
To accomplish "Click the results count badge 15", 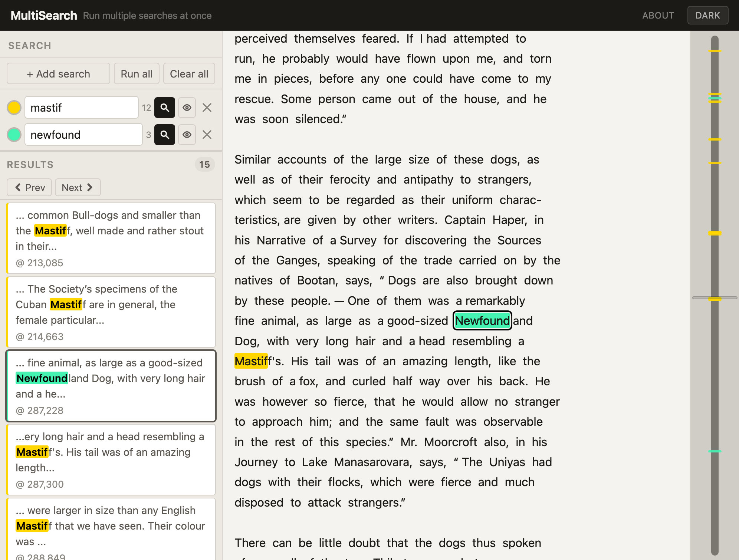I will tap(204, 165).
